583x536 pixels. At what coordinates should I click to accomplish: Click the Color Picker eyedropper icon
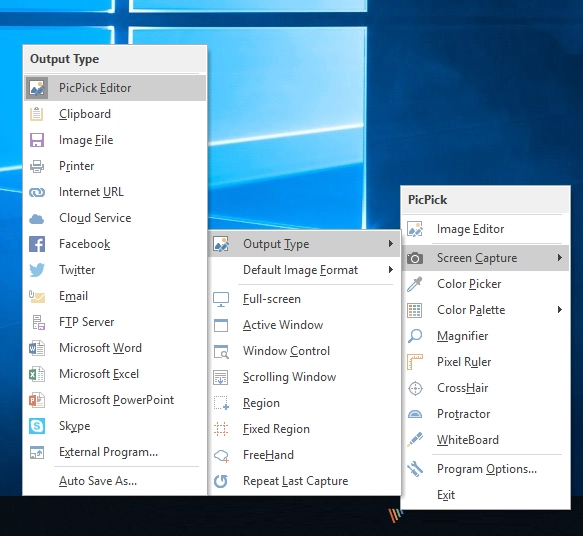[x=415, y=284]
